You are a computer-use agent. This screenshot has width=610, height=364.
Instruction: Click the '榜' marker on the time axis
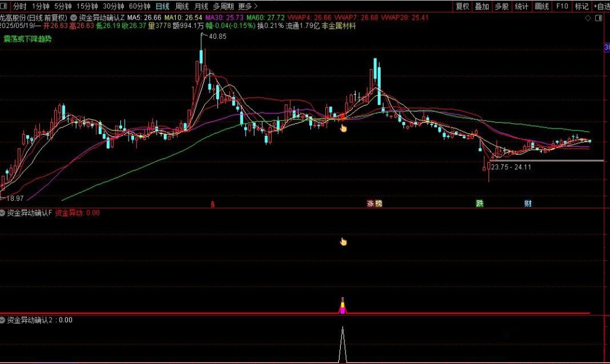(x=378, y=204)
